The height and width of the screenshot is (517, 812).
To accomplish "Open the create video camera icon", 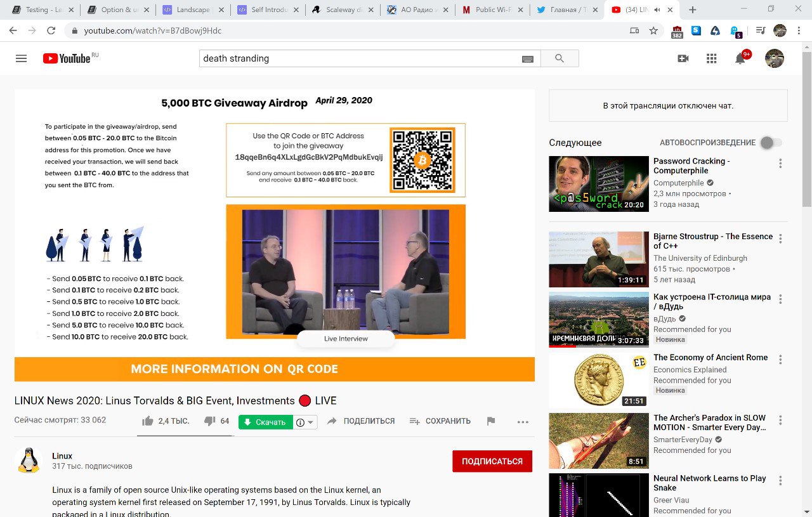I will 683,58.
